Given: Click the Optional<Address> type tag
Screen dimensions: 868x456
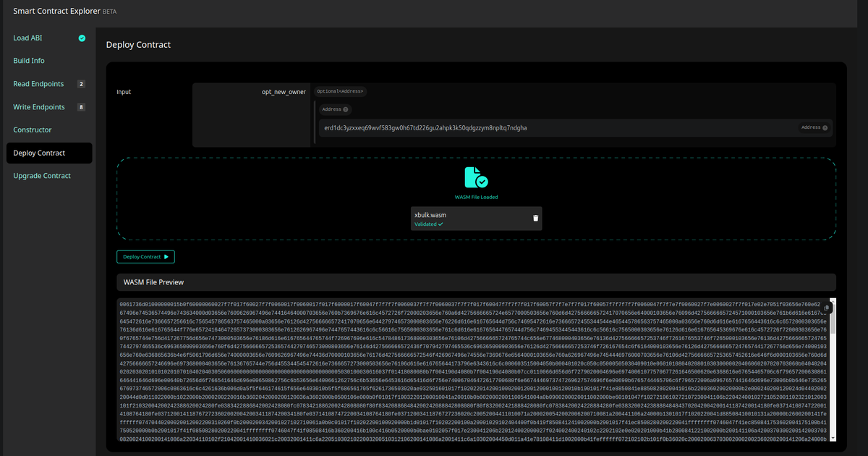Looking at the screenshot, I should [x=341, y=91].
